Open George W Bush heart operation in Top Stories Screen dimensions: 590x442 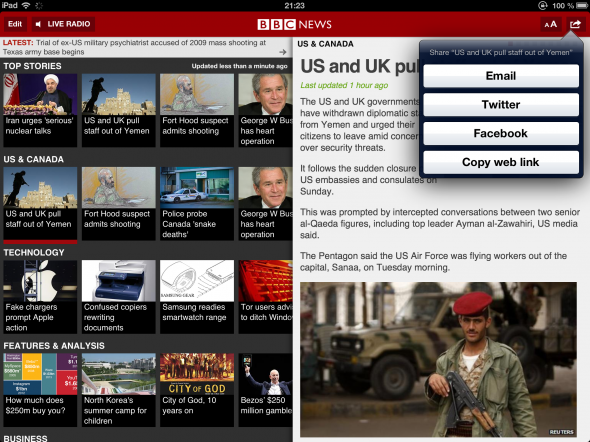266,110
